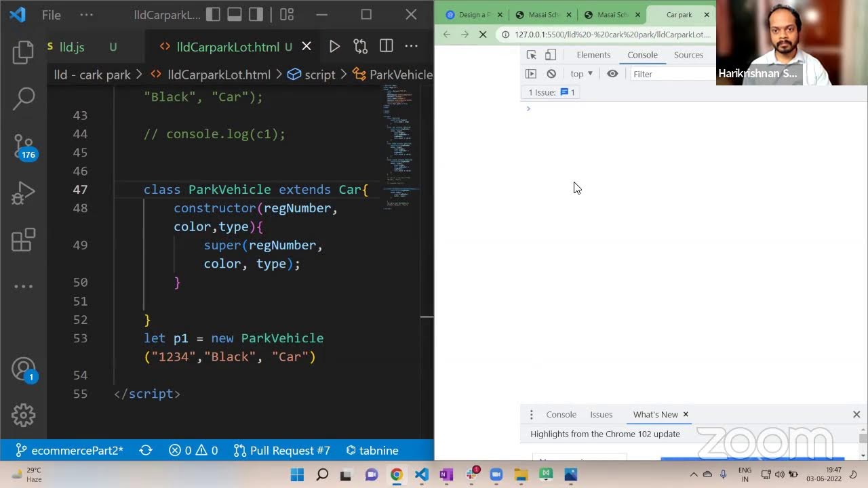Close the What's New drawer tab

[686, 414]
